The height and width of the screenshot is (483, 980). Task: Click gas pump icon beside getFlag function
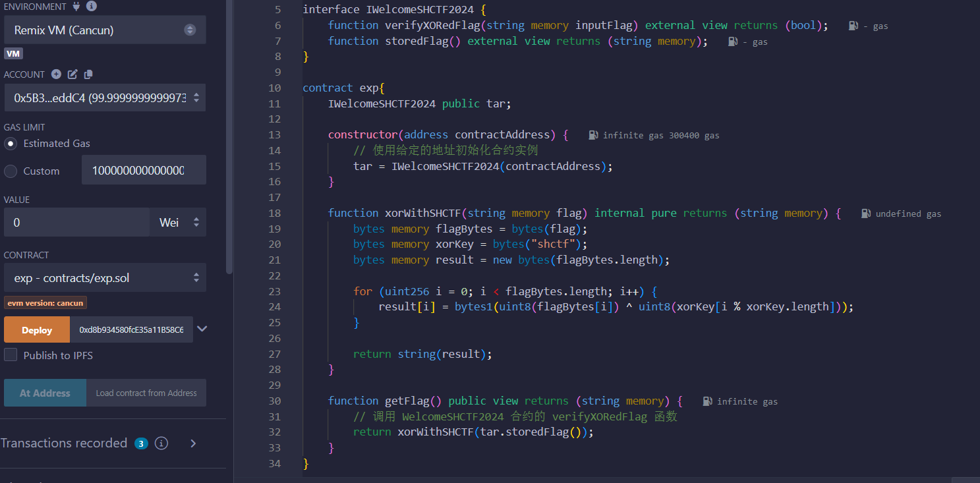[708, 401]
